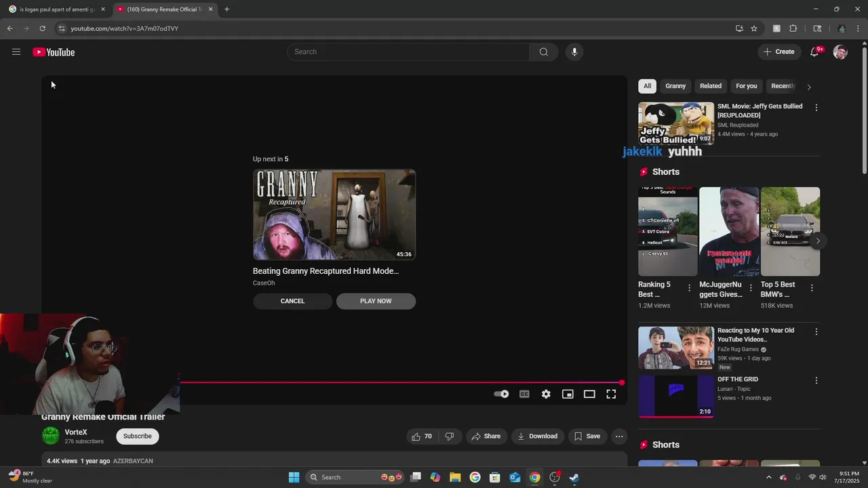Install app via address bar icon
This screenshot has height=488, width=868.
739,28
